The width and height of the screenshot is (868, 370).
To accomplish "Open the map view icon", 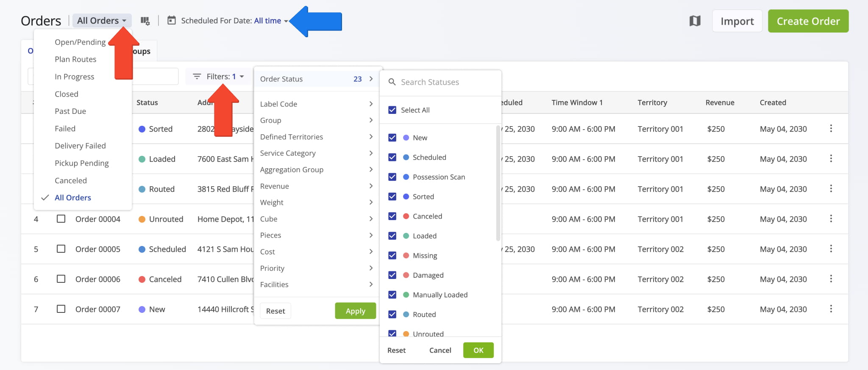I will 695,21.
